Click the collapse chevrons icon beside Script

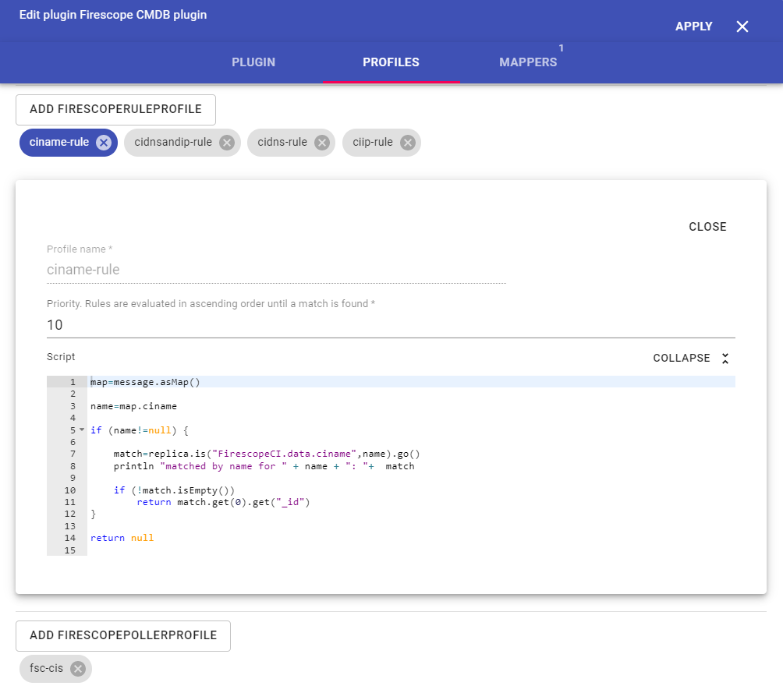[725, 359]
